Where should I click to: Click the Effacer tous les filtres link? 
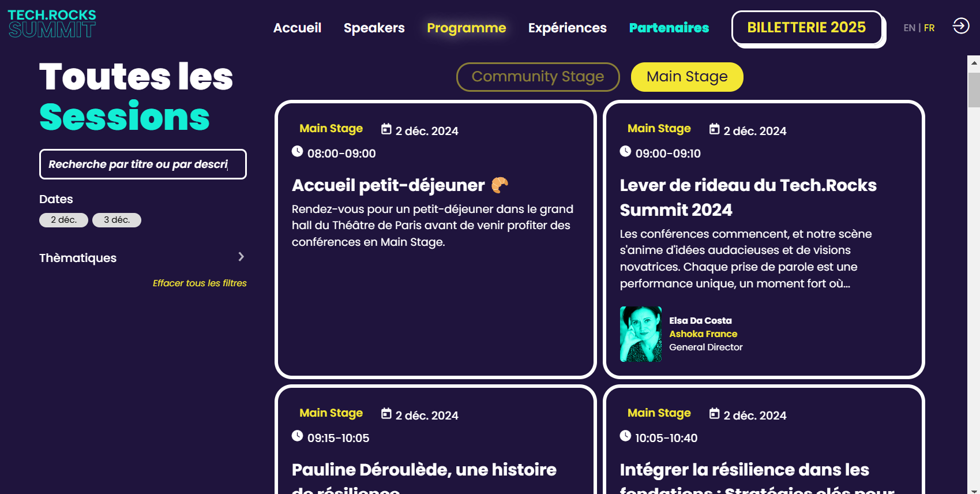200,283
